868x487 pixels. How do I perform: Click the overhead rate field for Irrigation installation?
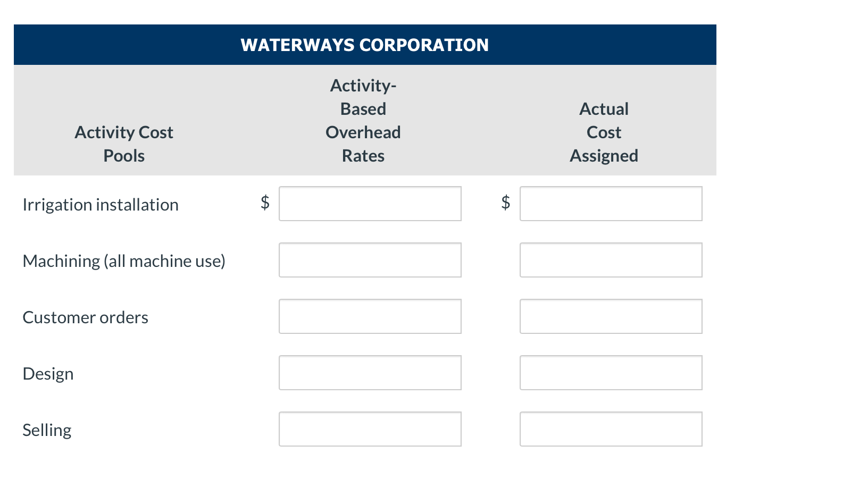[x=370, y=204]
